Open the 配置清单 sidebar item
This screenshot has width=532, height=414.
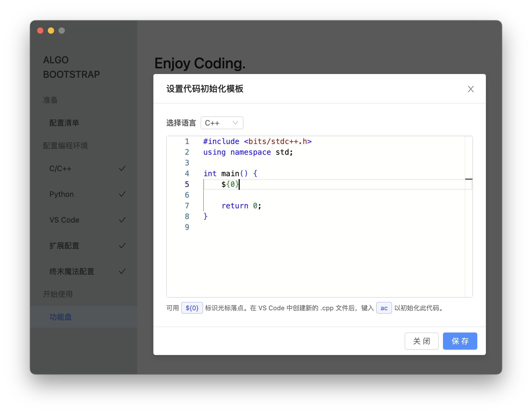tap(64, 123)
